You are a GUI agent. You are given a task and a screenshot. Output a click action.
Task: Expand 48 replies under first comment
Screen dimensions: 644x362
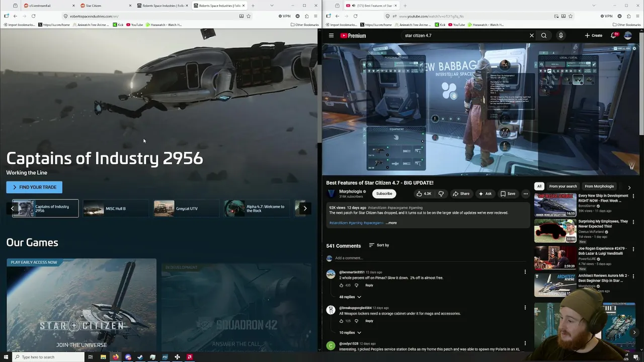click(x=350, y=297)
